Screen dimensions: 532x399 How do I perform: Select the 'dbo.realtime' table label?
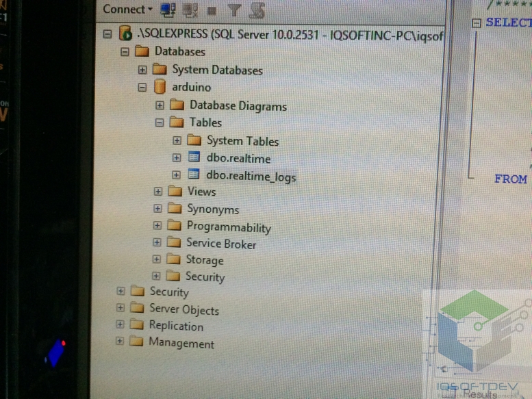239,159
